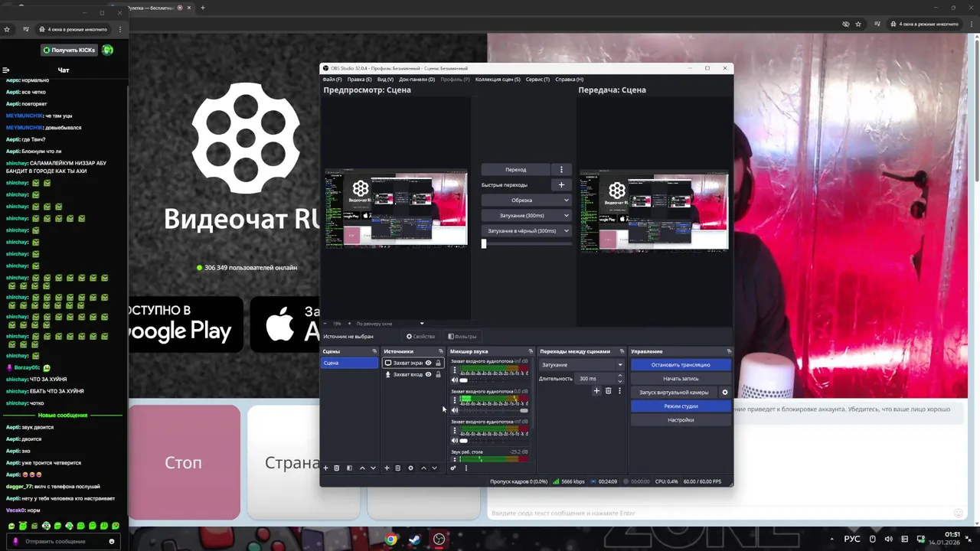The width and height of the screenshot is (980, 551).
Task: Open virtual camera settings gear
Action: click(725, 393)
